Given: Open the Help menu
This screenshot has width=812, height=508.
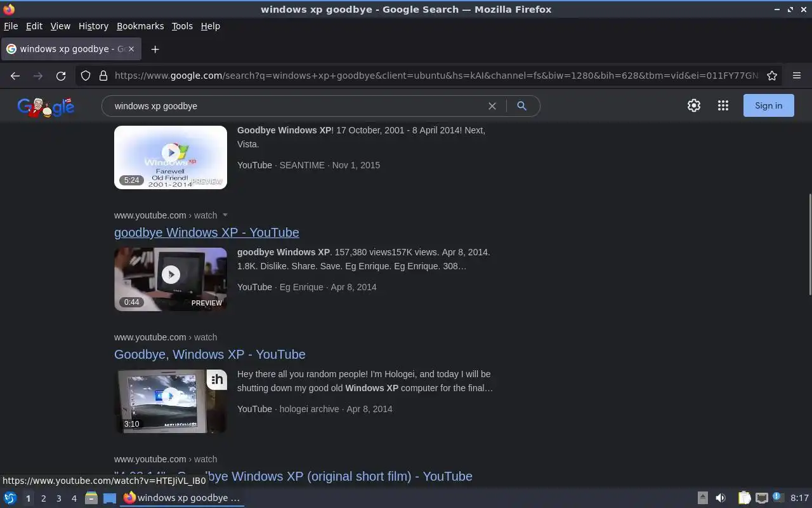Looking at the screenshot, I should 211,26.
